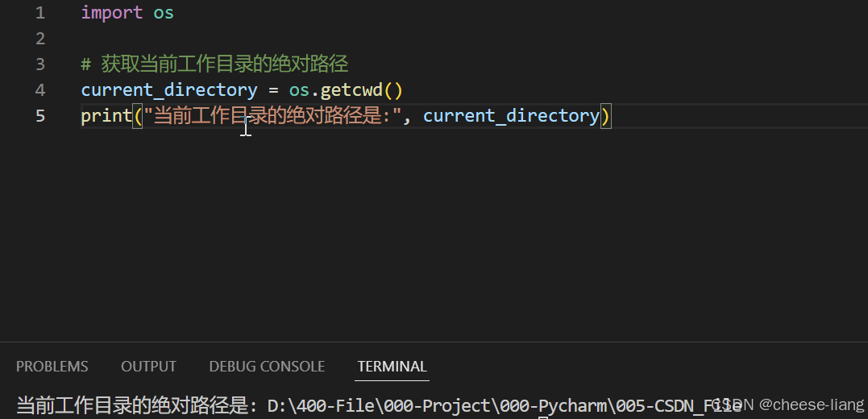Click line number 1 in the gutter
Viewport: 868px width, 419px height.
coord(40,13)
